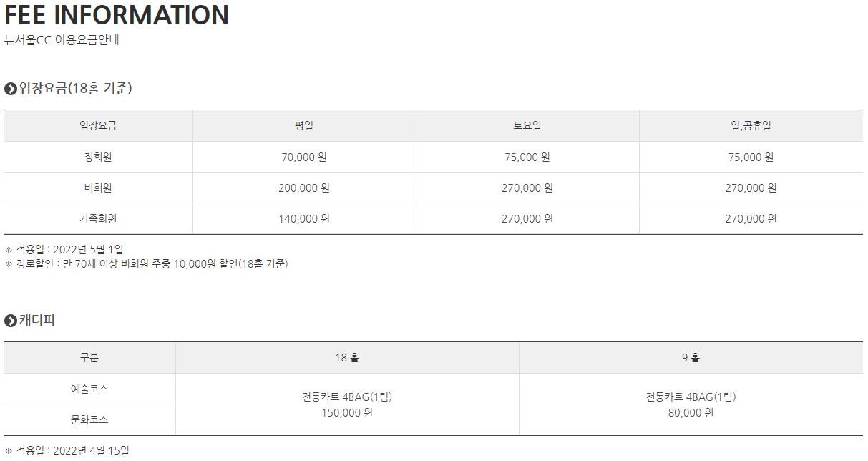Click the 일,공휴일 column header
Viewport: 868px width, 461px height.
[751, 126]
